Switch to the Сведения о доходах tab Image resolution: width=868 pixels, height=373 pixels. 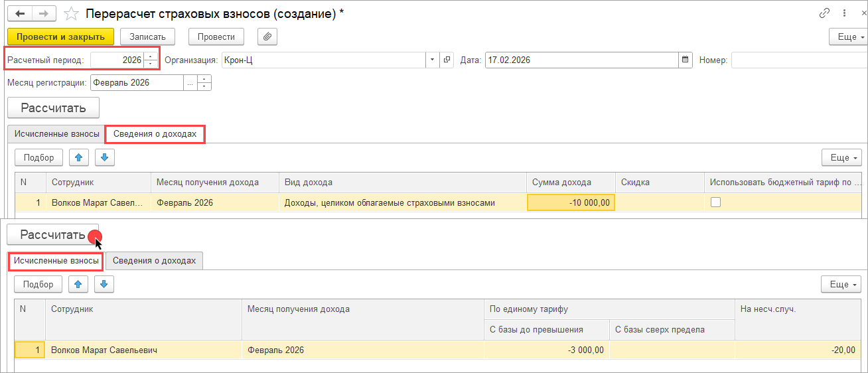(155, 134)
